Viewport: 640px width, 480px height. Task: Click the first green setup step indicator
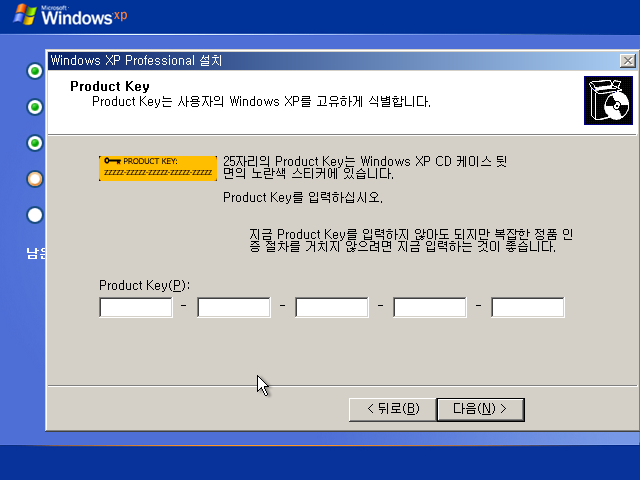(35, 71)
